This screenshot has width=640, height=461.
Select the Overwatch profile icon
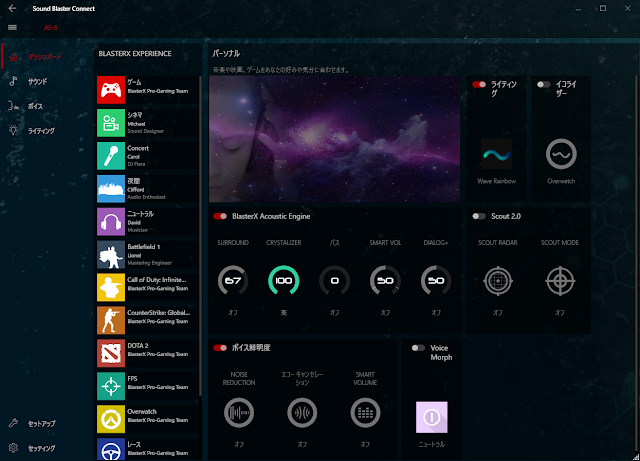pyautogui.click(x=111, y=419)
